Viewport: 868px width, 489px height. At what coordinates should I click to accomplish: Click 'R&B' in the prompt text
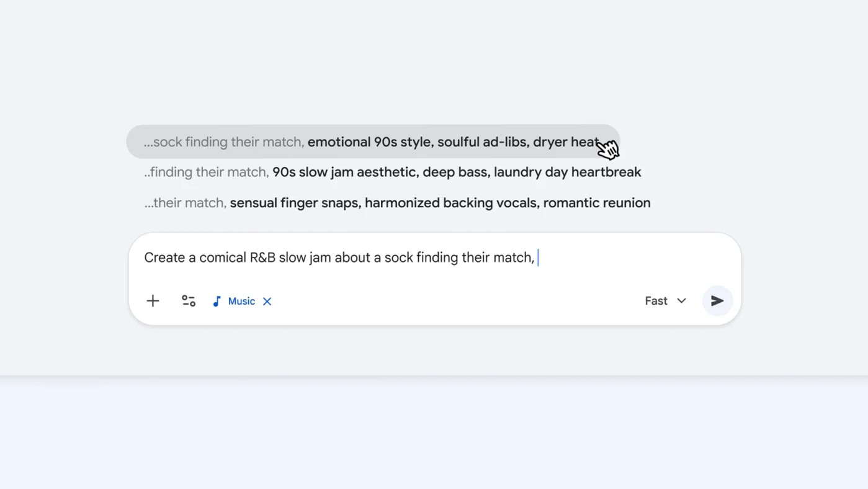pos(262,258)
